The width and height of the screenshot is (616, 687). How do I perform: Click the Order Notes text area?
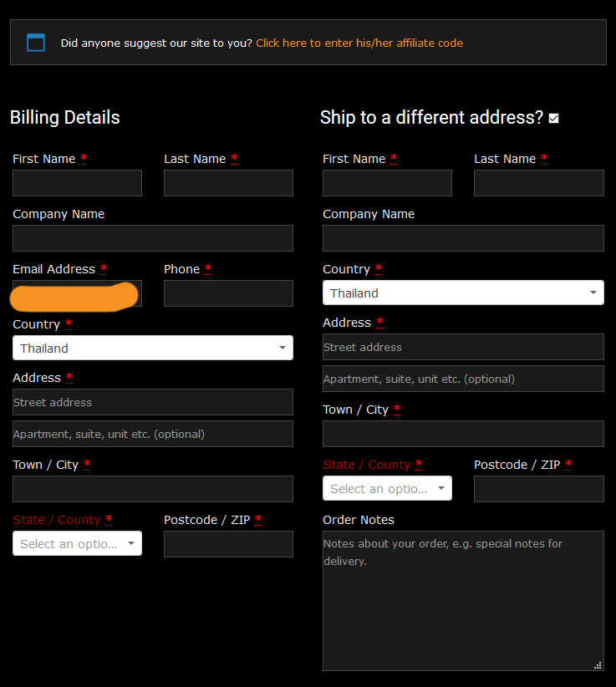pos(462,600)
